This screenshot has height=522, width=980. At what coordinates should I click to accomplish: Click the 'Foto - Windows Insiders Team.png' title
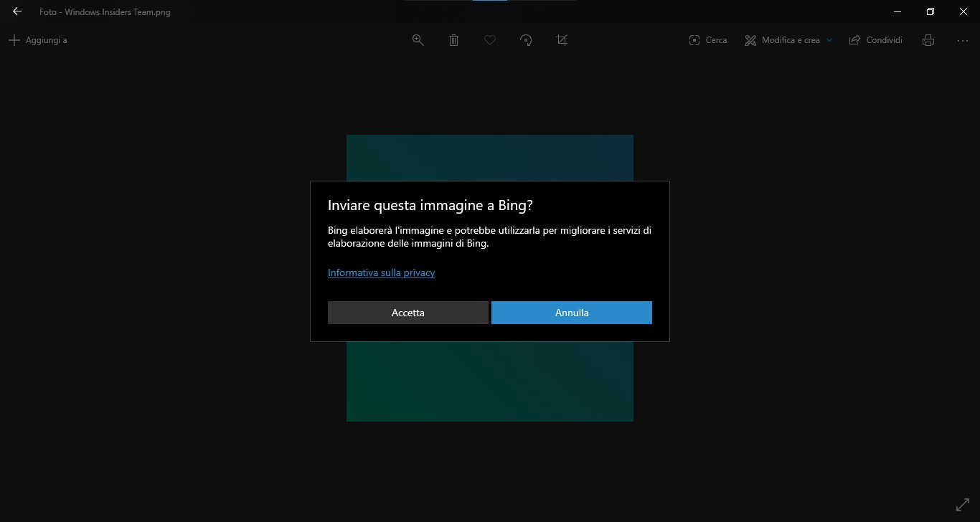(x=105, y=12)
